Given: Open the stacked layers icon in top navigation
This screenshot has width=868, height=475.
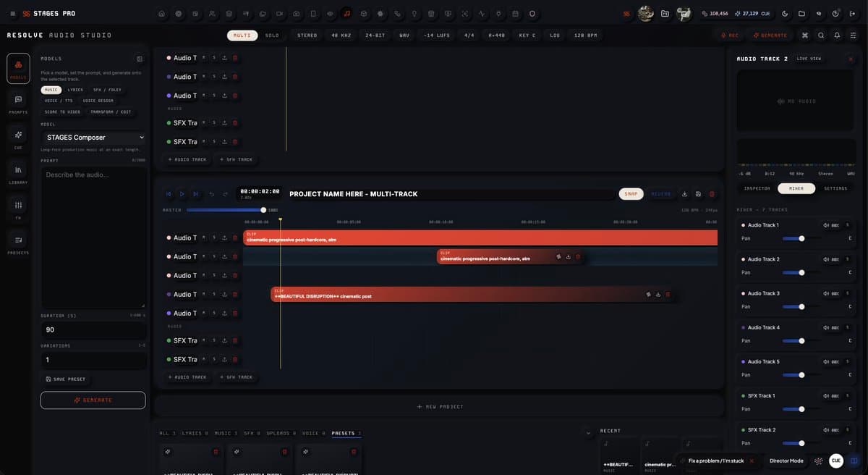Looking at the screenshot, I should point(229,14).
